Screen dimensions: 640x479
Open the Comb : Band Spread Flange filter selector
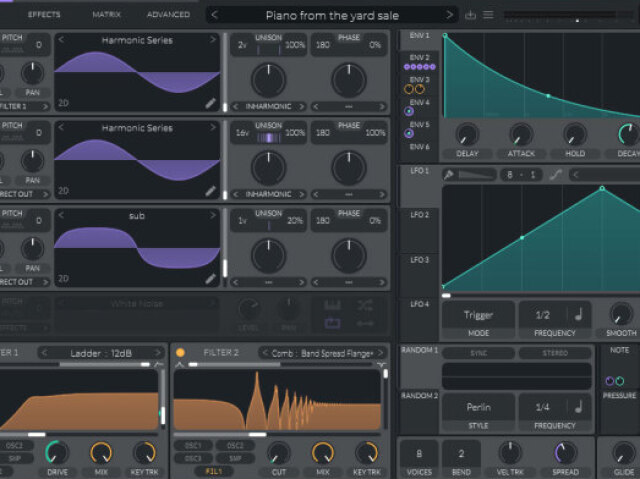click(x=322, y=353)
